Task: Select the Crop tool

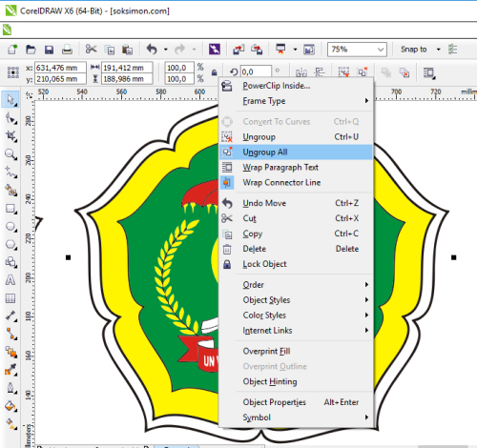Action: [10, 136]
